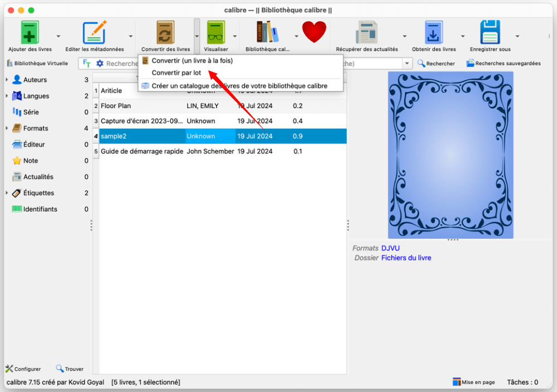Open Bibliothèque Virtuelle

(37, 63)
